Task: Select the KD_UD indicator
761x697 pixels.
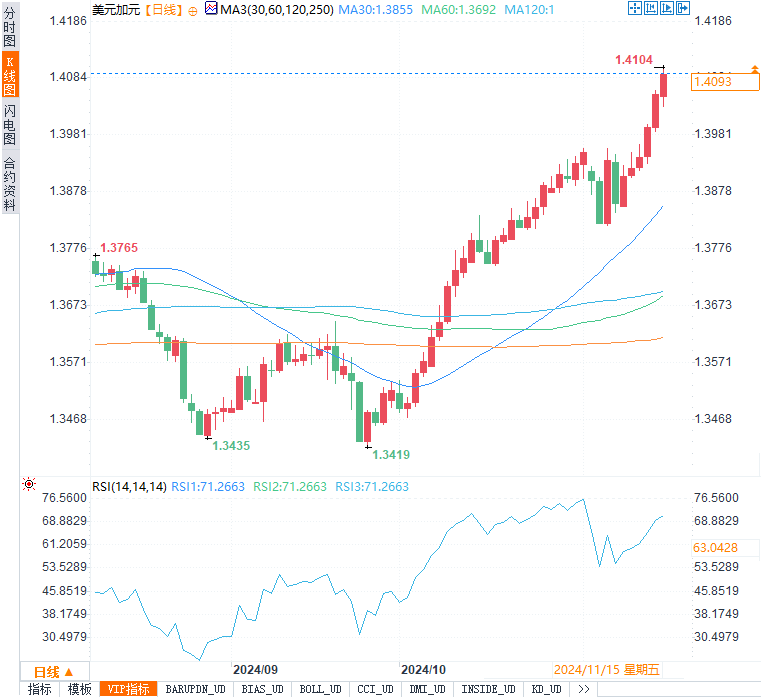Action: click(x=545, y=689)
